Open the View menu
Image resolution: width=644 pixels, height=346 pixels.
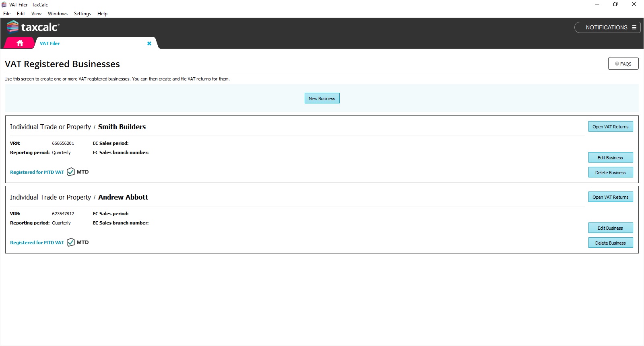[36, 14]
